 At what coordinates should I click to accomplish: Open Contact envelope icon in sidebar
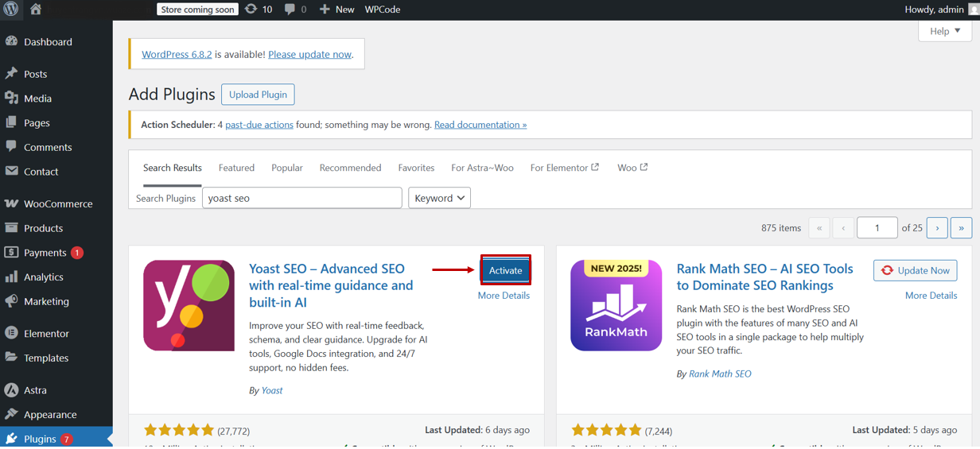coord(11,171)
